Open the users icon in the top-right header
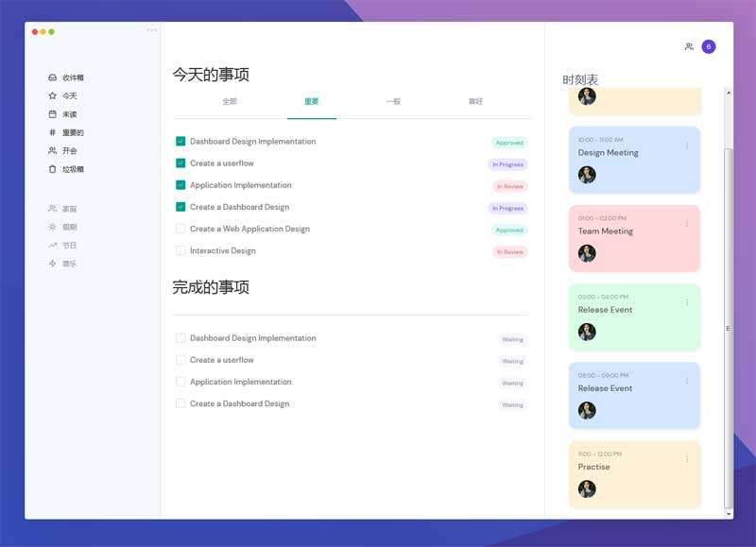Image resolution: width=756 pixels, height=547 pixels. click(689, 46)
